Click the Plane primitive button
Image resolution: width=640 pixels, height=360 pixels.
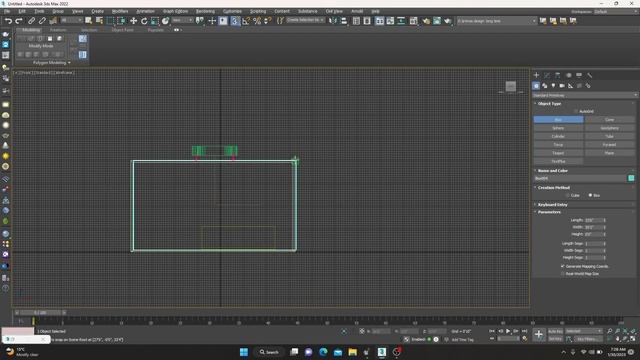[x=609, y=153]
